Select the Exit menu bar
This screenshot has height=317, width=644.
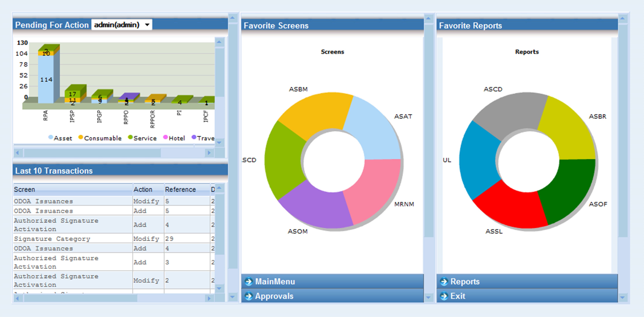click(x=527, y=296)
